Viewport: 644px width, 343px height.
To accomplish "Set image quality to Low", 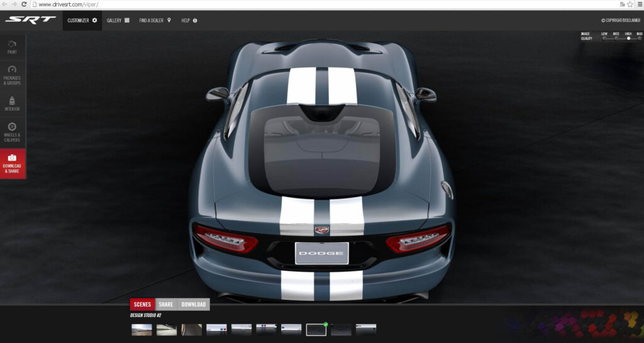I will click(x=604, y=38).
